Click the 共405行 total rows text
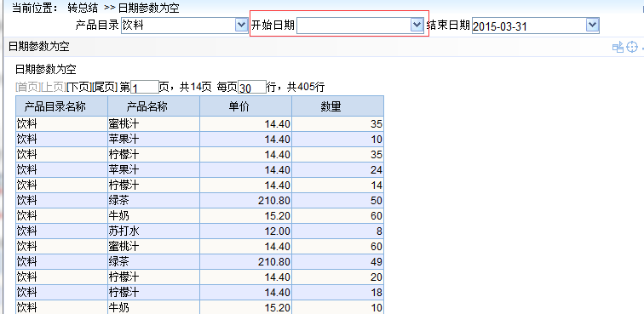Screen dimensions: 644x314 click(x=306, y=87)
